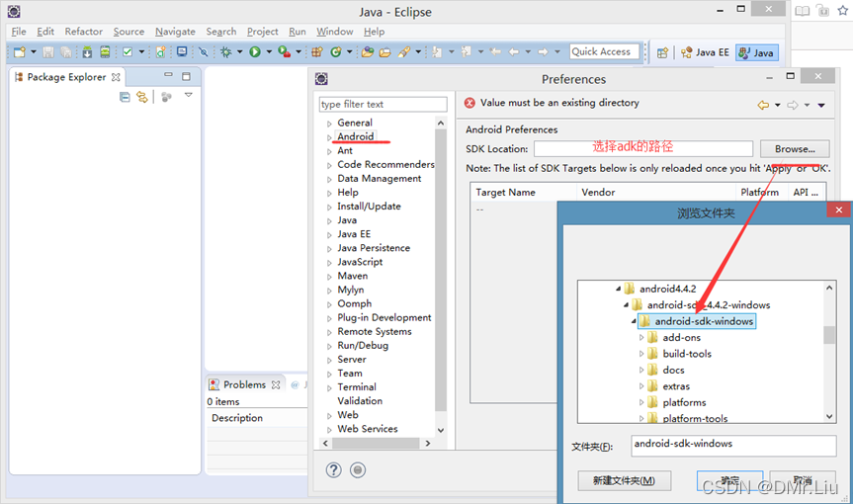
Task: Open Package Explorer view menu triangle
Action: (188, 95)
